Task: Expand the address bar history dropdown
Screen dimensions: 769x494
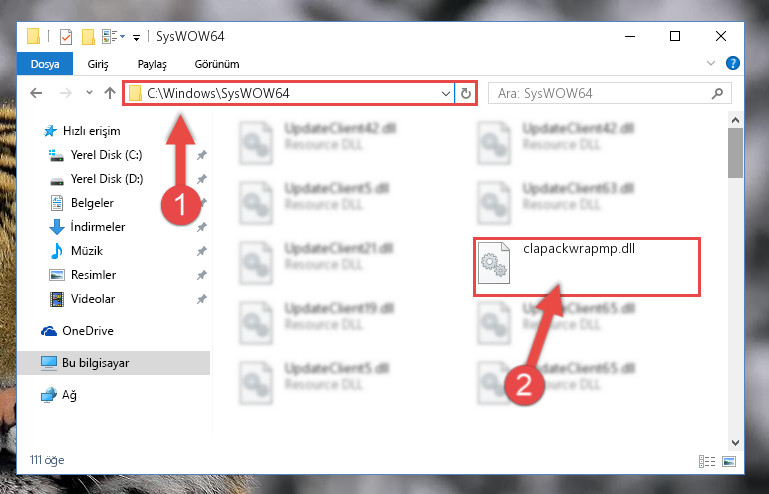Action: 445,93
